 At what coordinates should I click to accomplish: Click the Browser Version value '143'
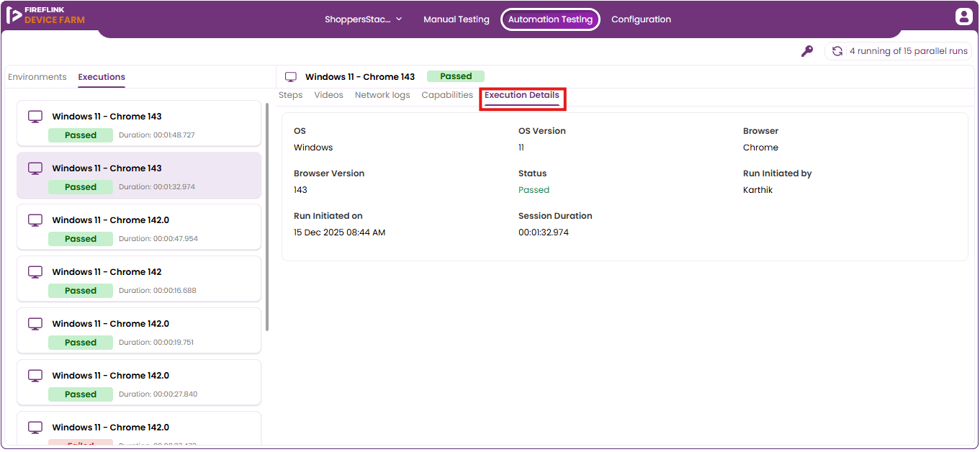coord(300,190)
